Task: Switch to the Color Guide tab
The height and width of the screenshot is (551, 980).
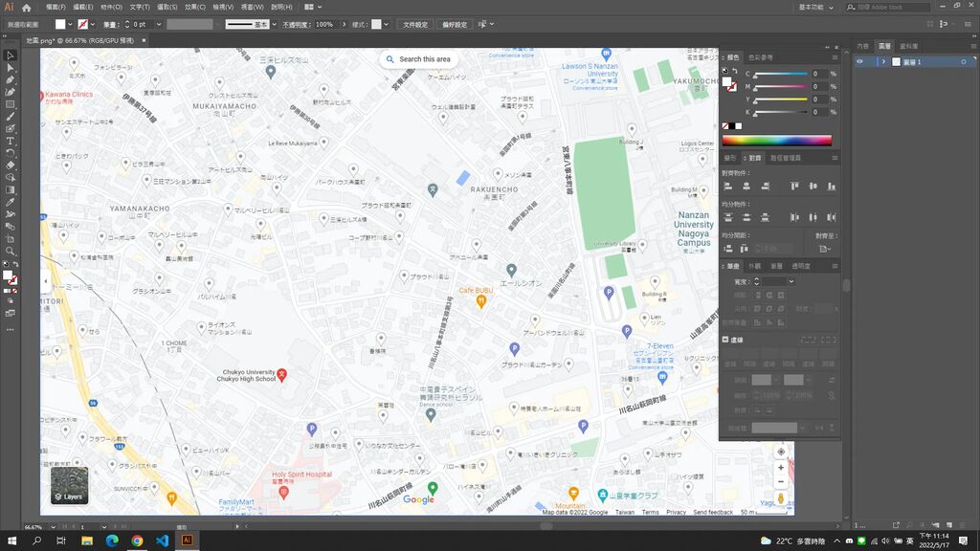Action: pos(761,57)
